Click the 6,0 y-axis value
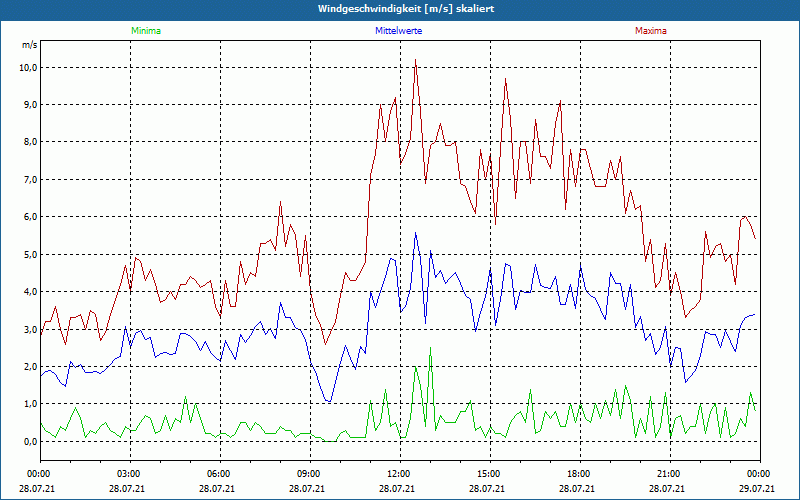 click(30, 217)
